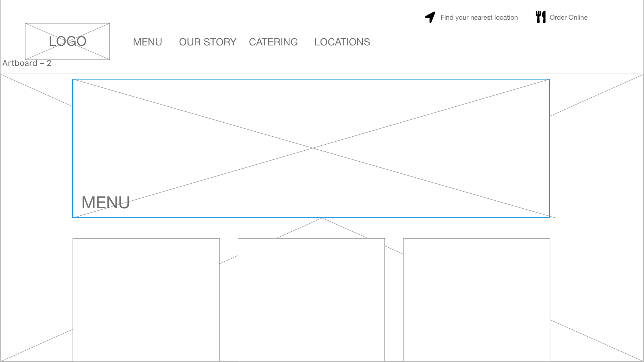Go to OUR STORY in navigation
This screenshot has width=644, height=362.
point(208,42)
